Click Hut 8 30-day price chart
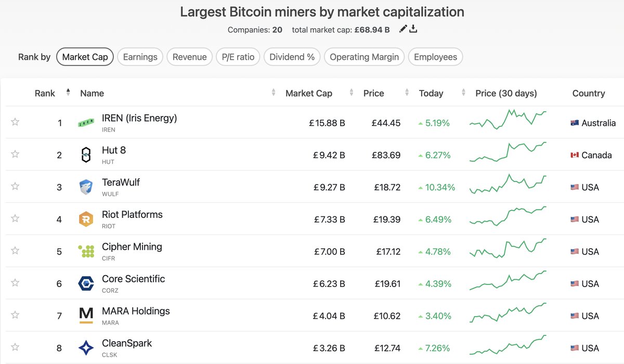 click(x=508, y=152)
